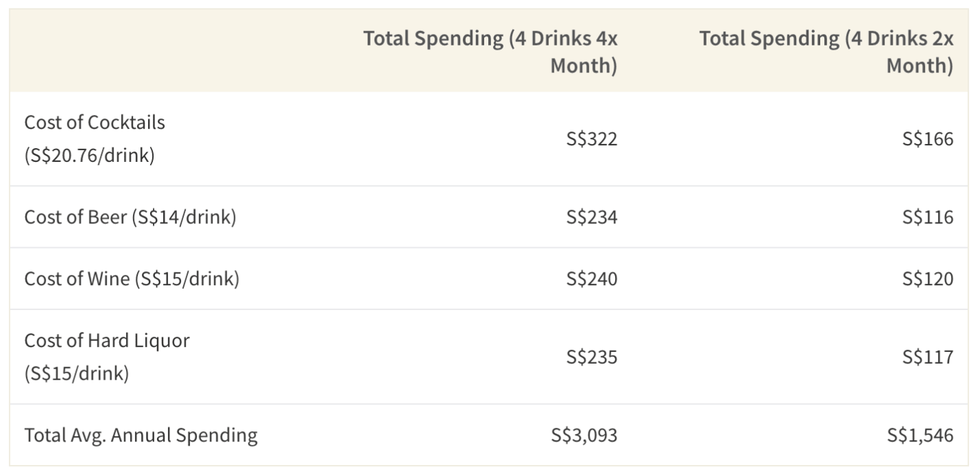Select the 'Cost of Hard Liquor' row label
The width and height of the screenshot is (980, 476).
[x=107, y=340]
